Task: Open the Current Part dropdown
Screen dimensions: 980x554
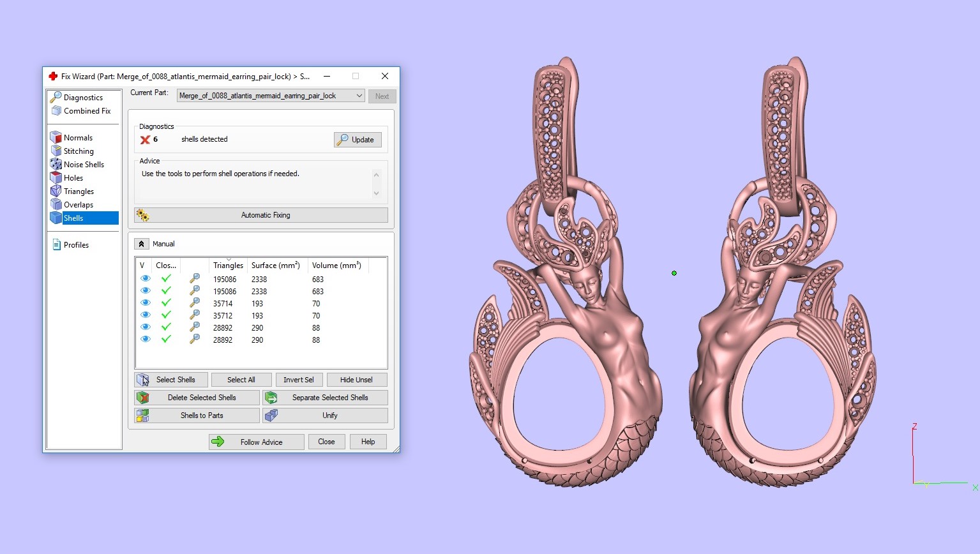Action: click(271, 96)
